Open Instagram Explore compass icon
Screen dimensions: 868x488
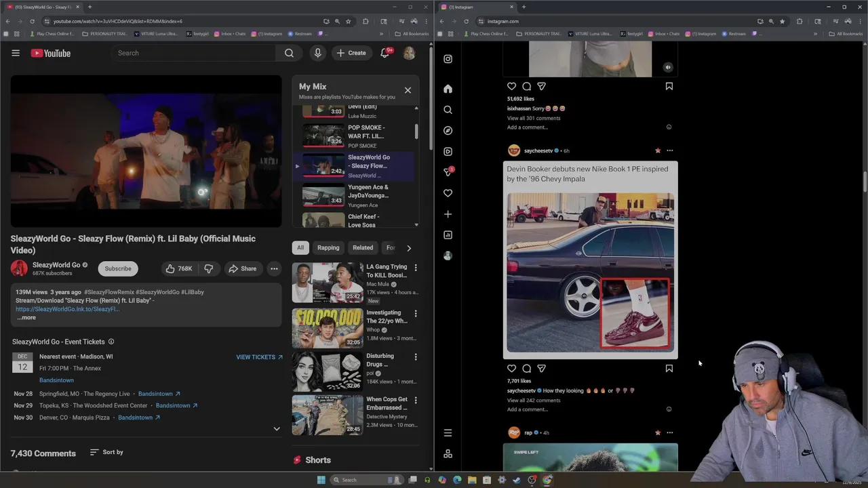[x=448, y=131]
